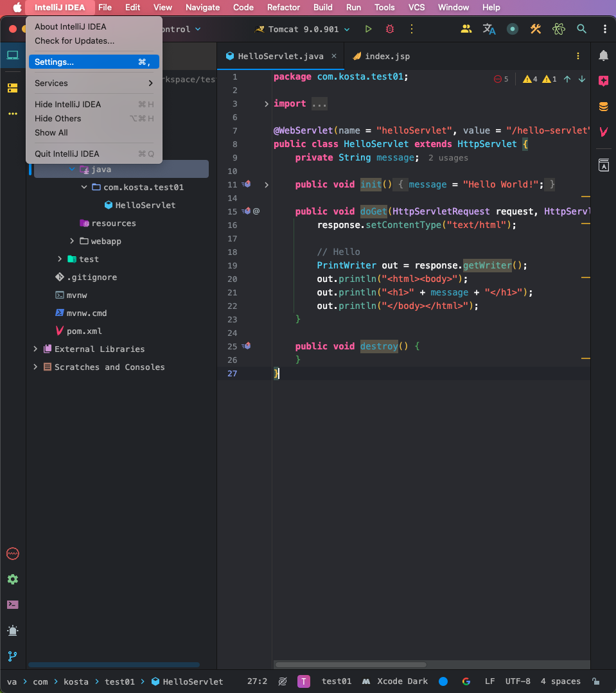
Task: Run the Tomcat configuration
Action: click(368, 29)
